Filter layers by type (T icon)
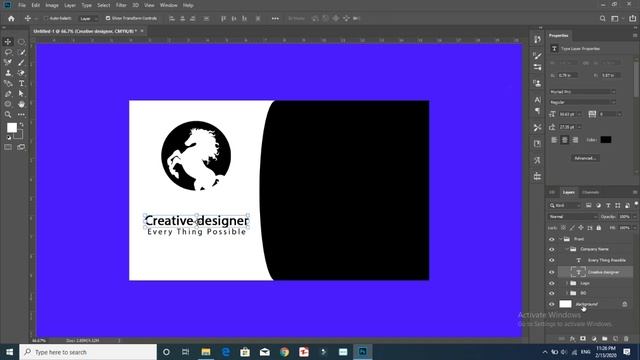640x360 pixels. 608,205
